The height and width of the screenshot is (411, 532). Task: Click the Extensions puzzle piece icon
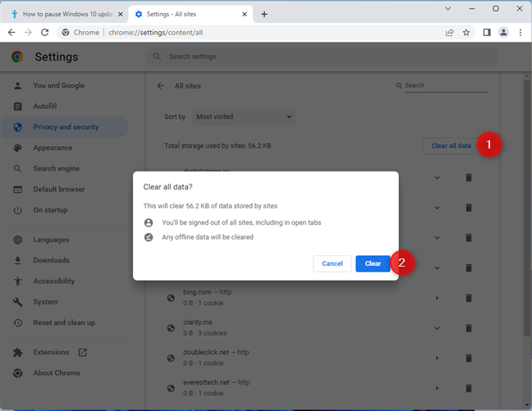17,352
